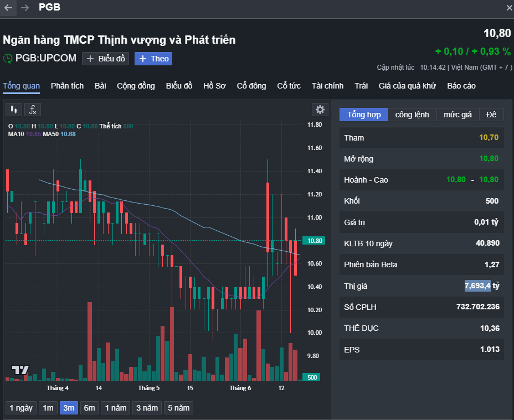
Task: Click the Thể tích 500 volume legend
Action: [x=116, y=126]
